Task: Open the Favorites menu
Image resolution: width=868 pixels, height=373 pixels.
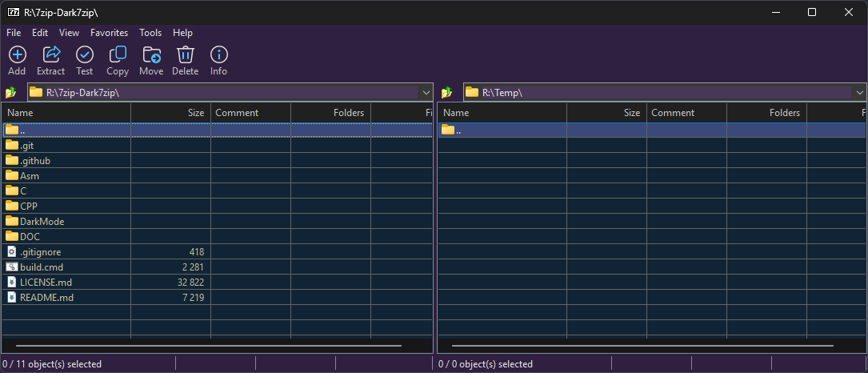Action: click(109, 33)
